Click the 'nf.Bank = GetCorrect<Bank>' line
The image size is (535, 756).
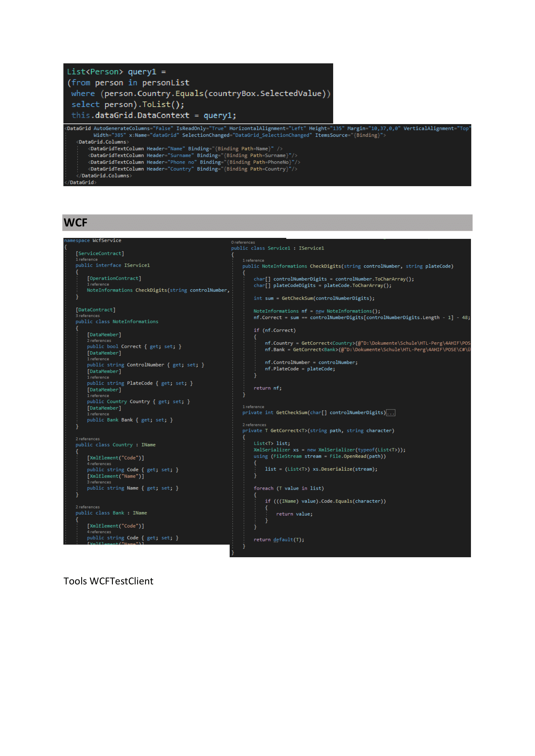click(368, 350)
